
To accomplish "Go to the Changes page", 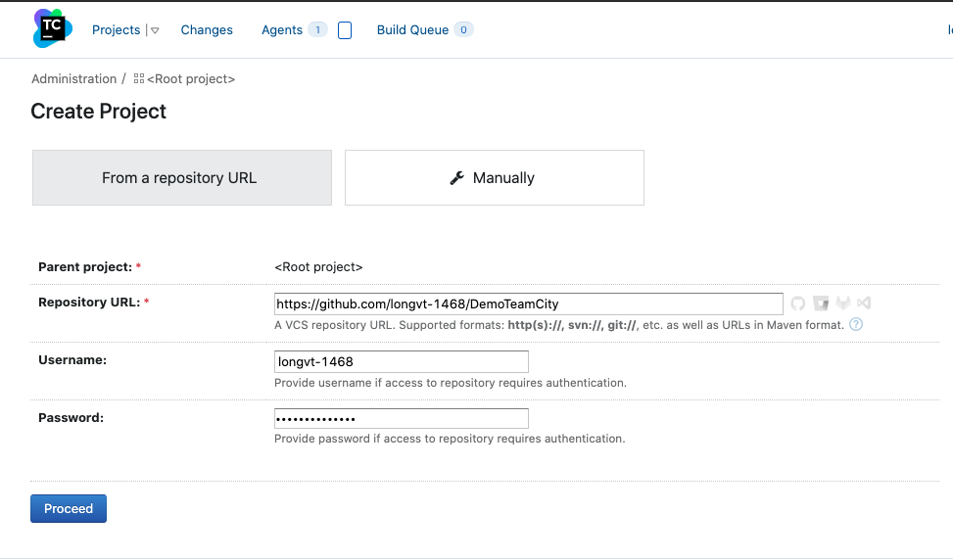I will [x=207, y=30].
